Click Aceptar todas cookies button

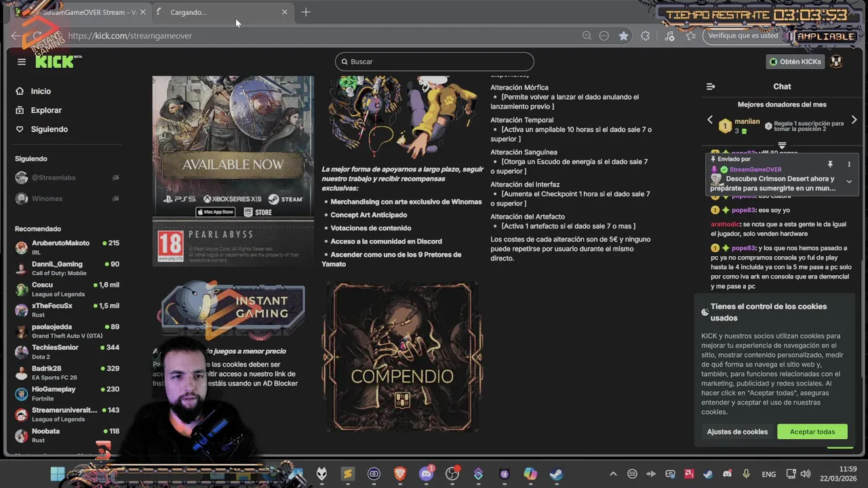pos(812,432)
